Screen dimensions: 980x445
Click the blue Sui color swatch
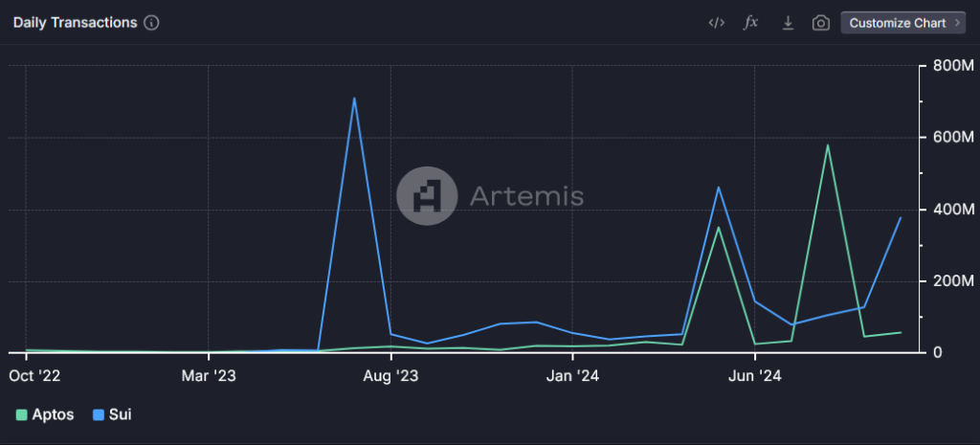99,414
